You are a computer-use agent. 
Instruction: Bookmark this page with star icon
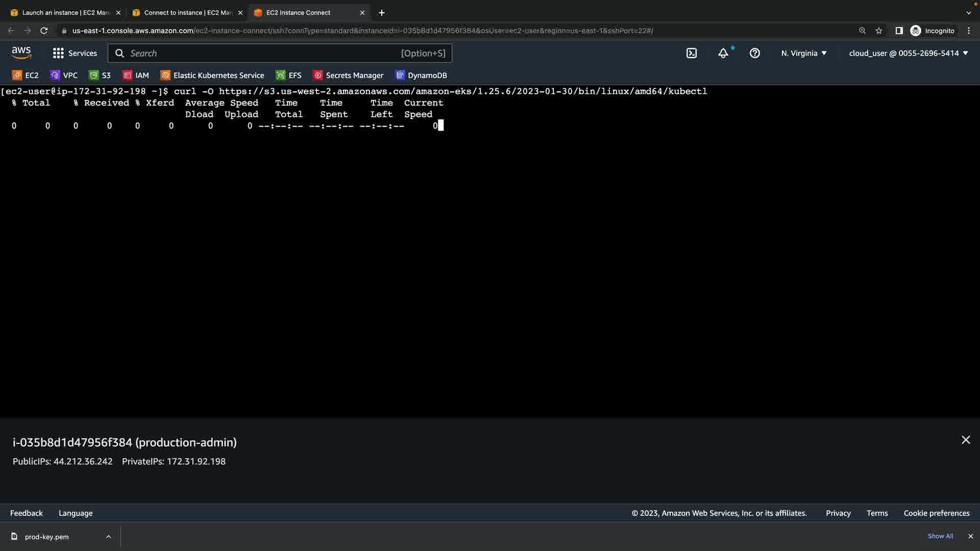pos(879,31)
